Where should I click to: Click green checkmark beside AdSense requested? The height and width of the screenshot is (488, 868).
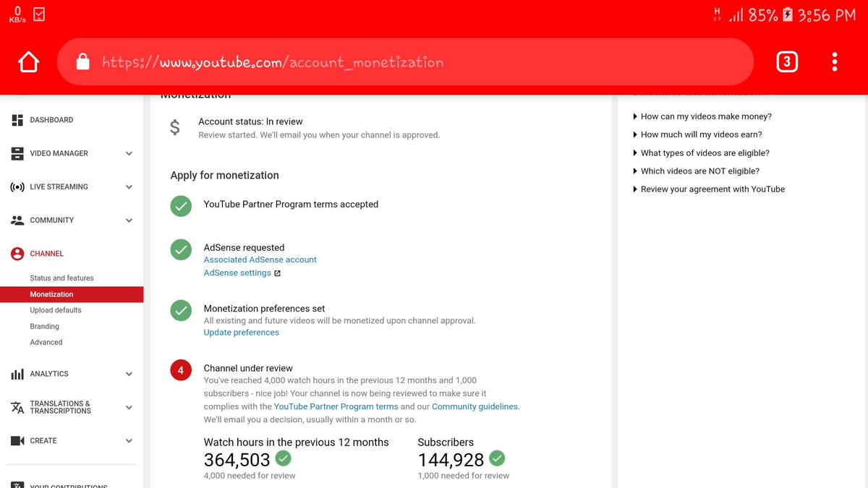click(x=181, y=249)
